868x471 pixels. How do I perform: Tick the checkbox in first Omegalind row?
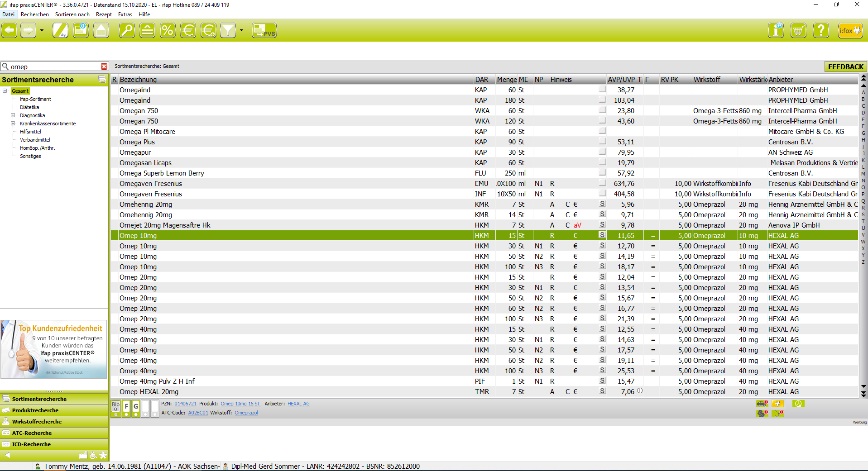tap(602, 89)
